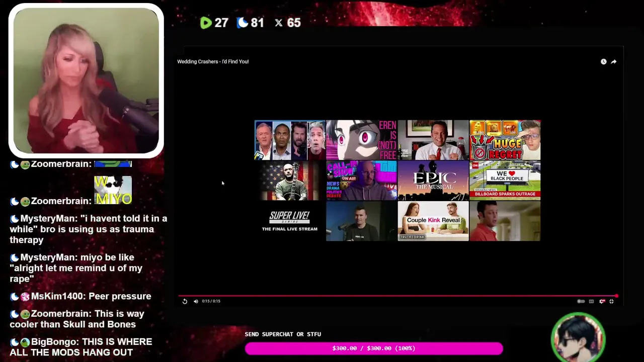This screenshot has width=644, height=362.
Task: Open the 'Eren Is (Not) Free' suggested video
Action: pyautogui.click(x=361, y=140)
